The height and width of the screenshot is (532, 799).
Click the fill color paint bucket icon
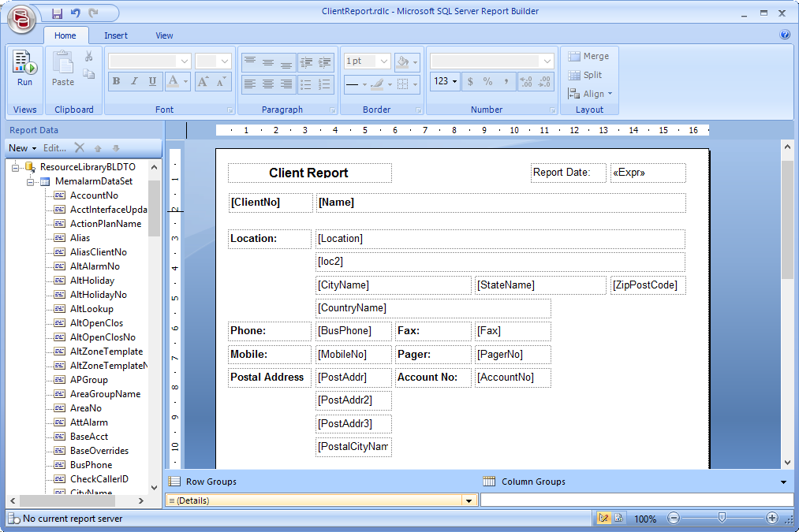[402, 62]
